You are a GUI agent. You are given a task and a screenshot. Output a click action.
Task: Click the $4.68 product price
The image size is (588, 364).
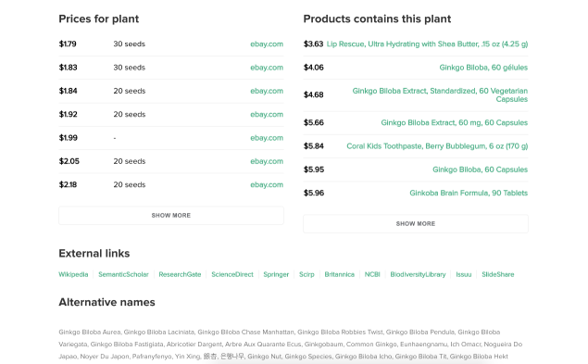pos(314,95)
